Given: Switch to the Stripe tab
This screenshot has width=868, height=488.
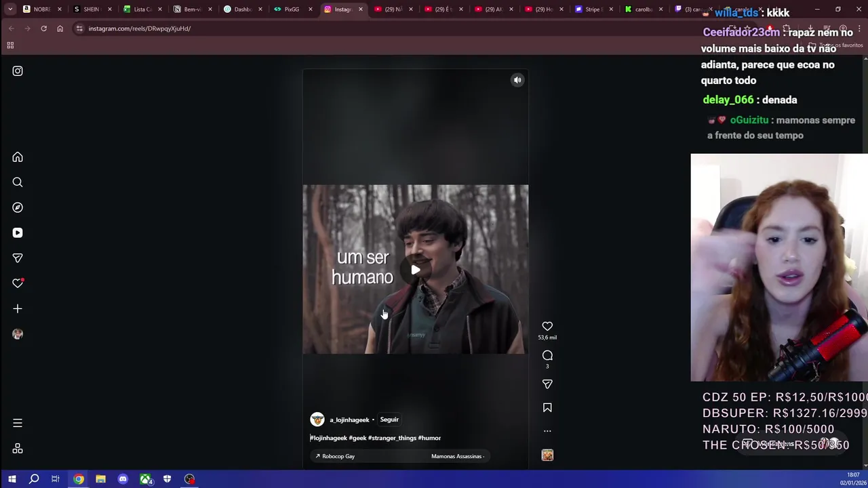Looking at the screenshot, I should tap(595, 9).
